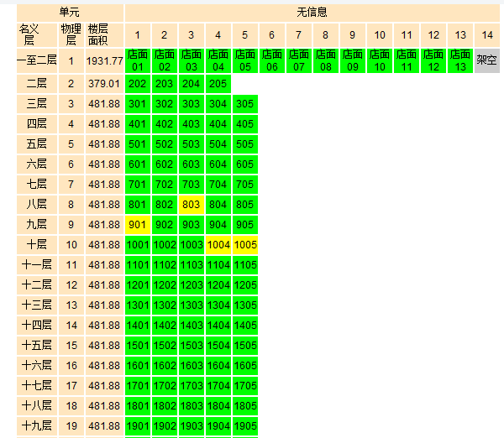Open unit 805
Viewport: 504px width, 438px height.
click(x=245, y=205)
